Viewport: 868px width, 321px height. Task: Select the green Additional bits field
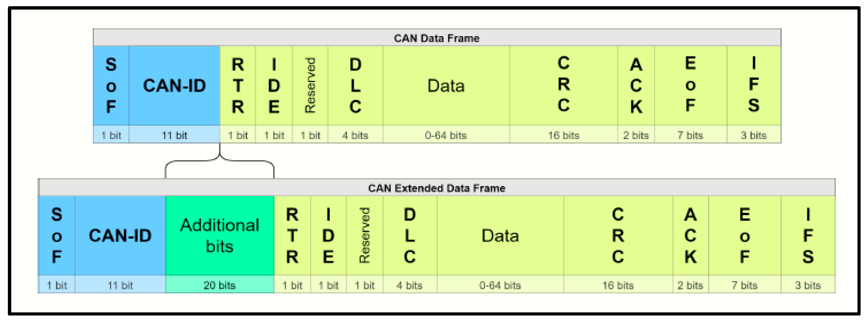coord(220,235)
